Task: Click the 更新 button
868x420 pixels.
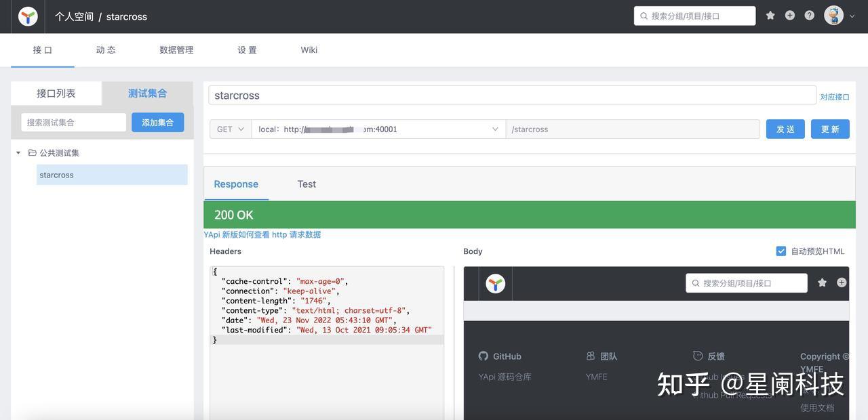Action: point(830,129)
